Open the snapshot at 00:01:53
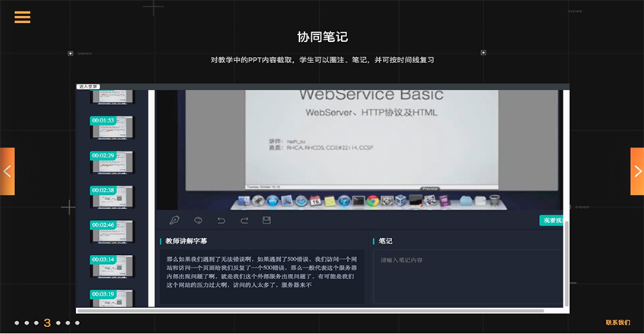Viewport: 644px width, 334px height. [x=111, y=127]
